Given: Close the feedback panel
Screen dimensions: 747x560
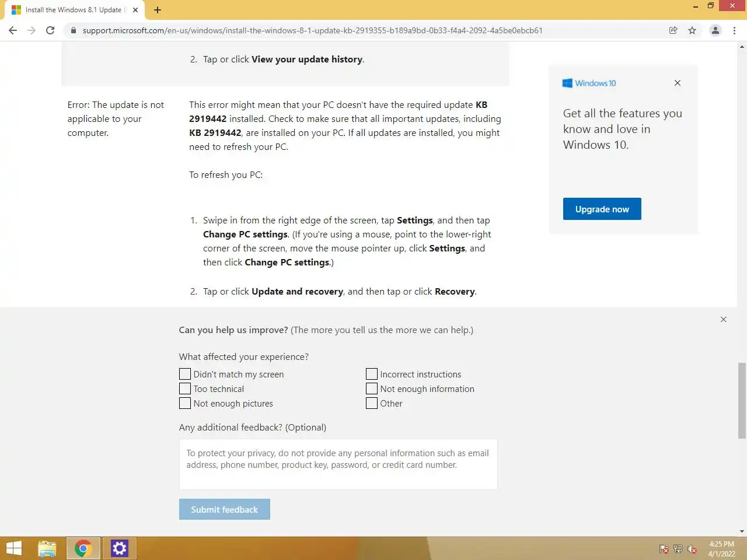Looking at the screenshot, I should click(724, 320).
